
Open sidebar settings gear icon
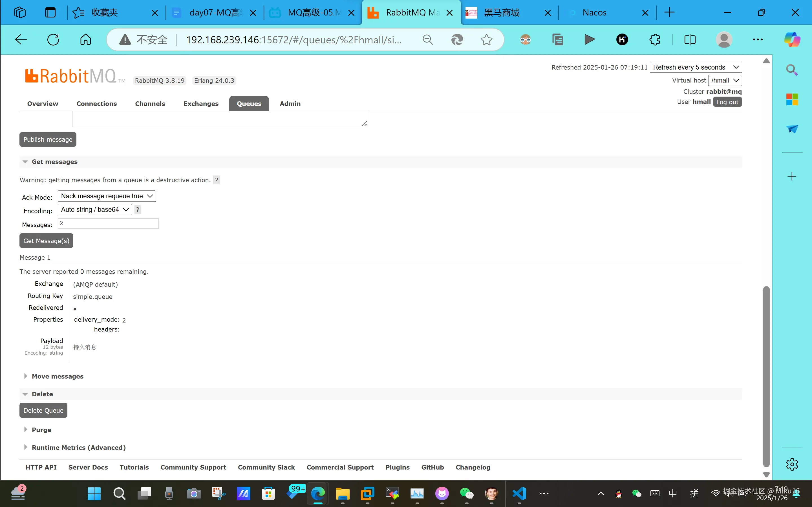pos(792,464)
